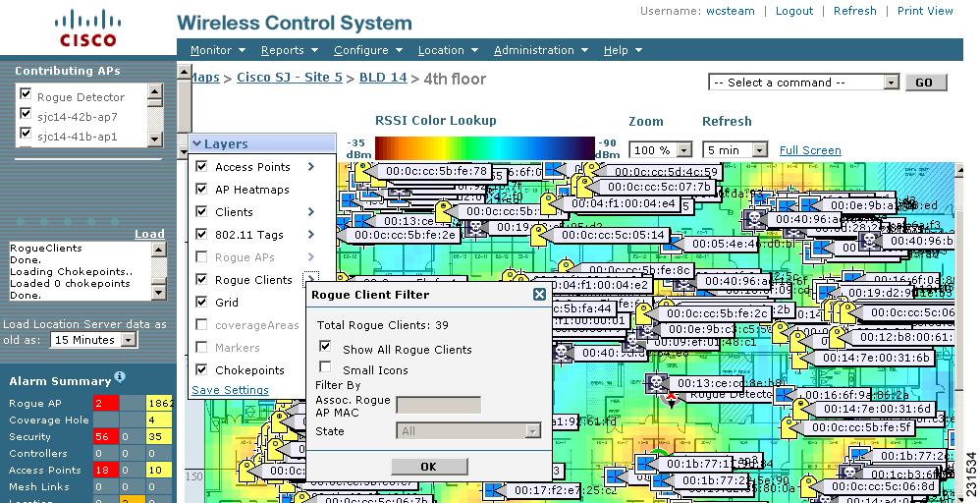Uncheck the Access Points layer
This screenshot has width=980, height=503.
pos(201,166)
